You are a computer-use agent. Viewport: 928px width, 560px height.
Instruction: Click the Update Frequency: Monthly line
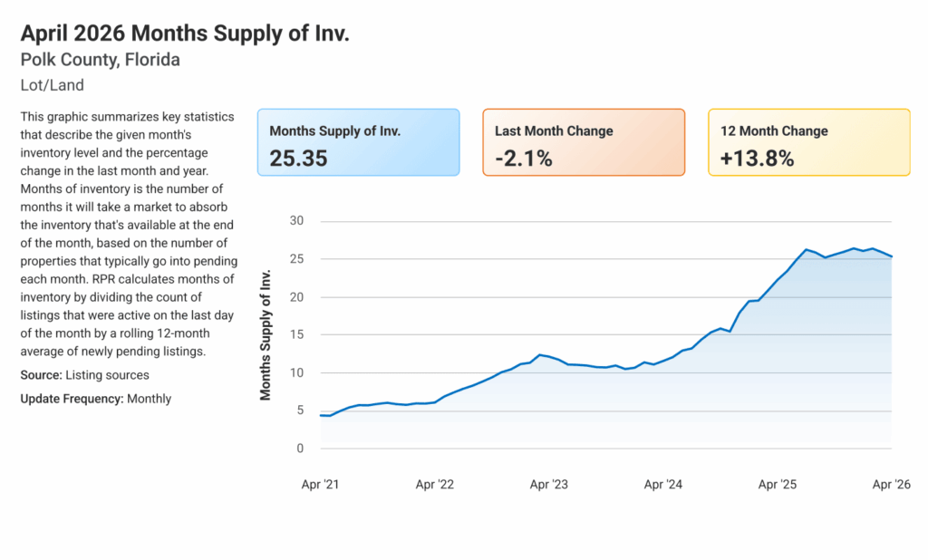pyautogui.click(x=96, y=399)
